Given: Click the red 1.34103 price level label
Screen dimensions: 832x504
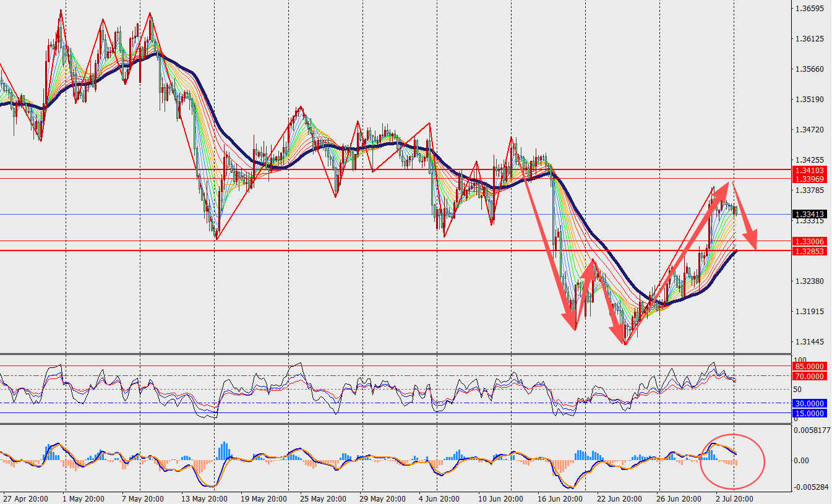Looking at the screenshot, I should click(810, 170).
